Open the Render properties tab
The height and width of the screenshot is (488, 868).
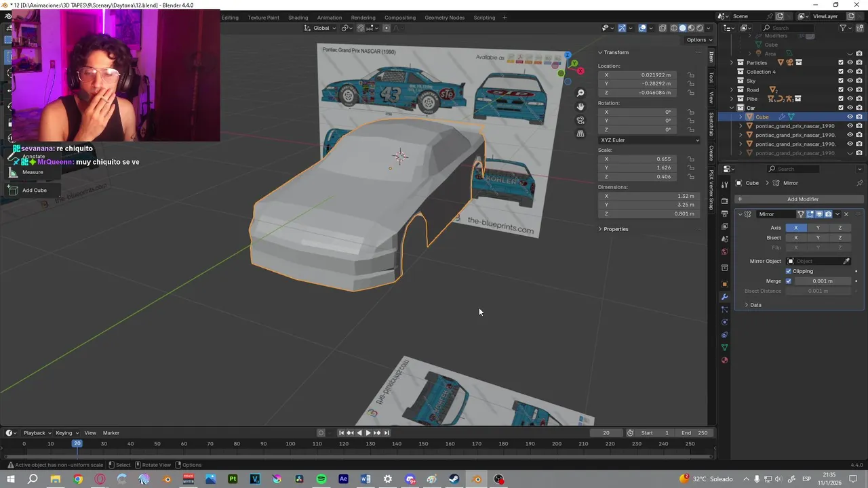[x=725, y=201]
